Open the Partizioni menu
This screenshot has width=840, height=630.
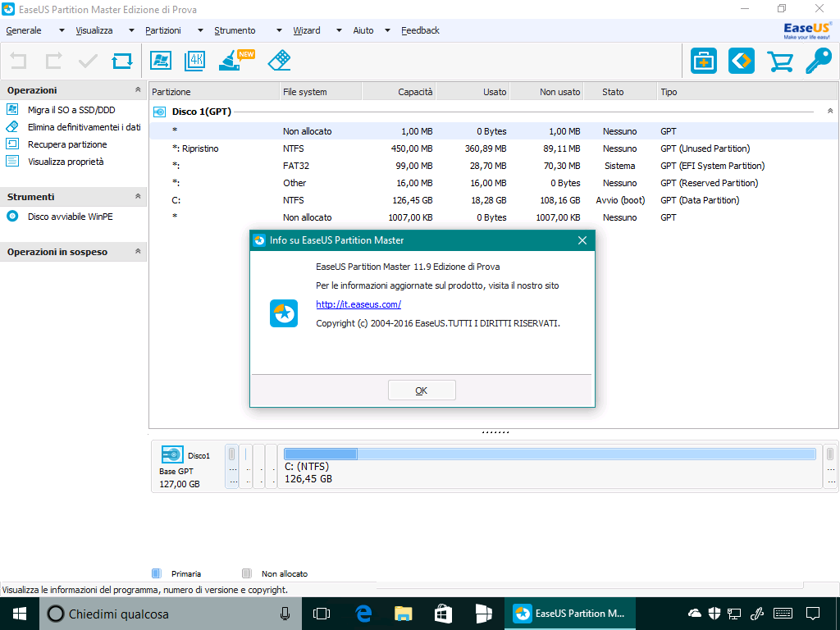pyautogui.click(x=163, y=30)
